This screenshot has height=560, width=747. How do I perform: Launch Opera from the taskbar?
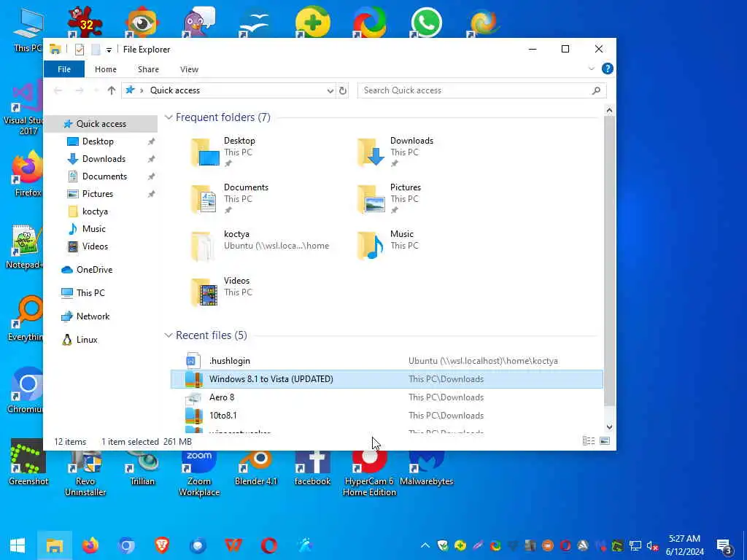(269, 545)
